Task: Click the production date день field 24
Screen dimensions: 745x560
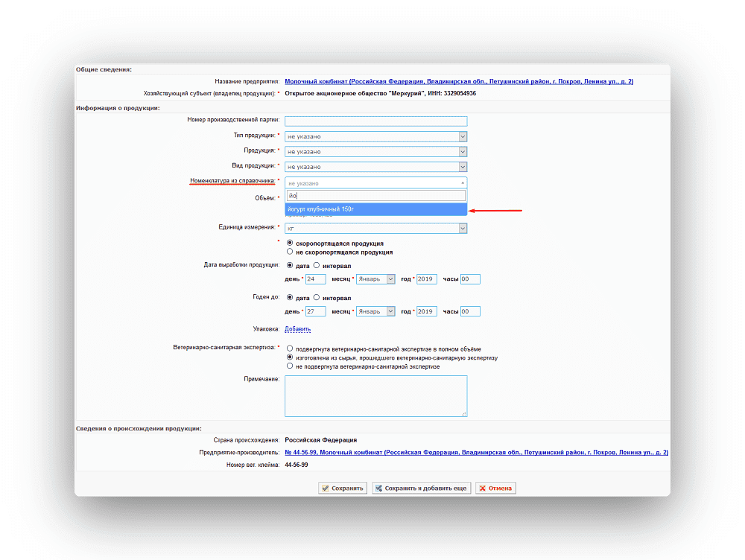Action: tap(315, 279)
